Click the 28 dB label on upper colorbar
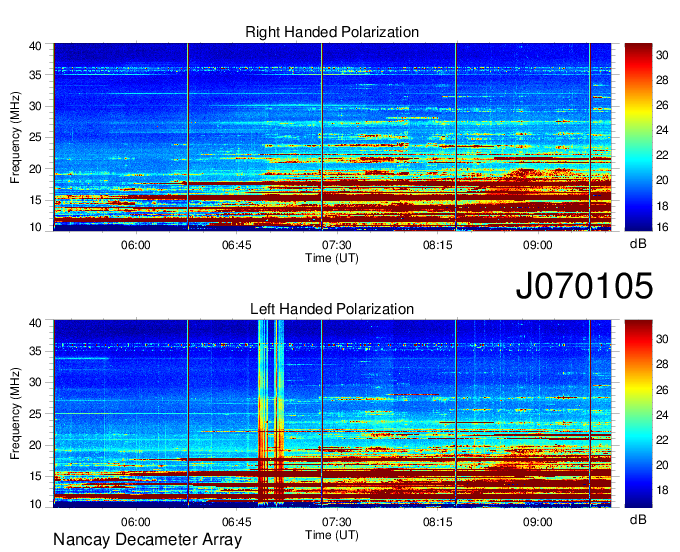 coord(662,80)
